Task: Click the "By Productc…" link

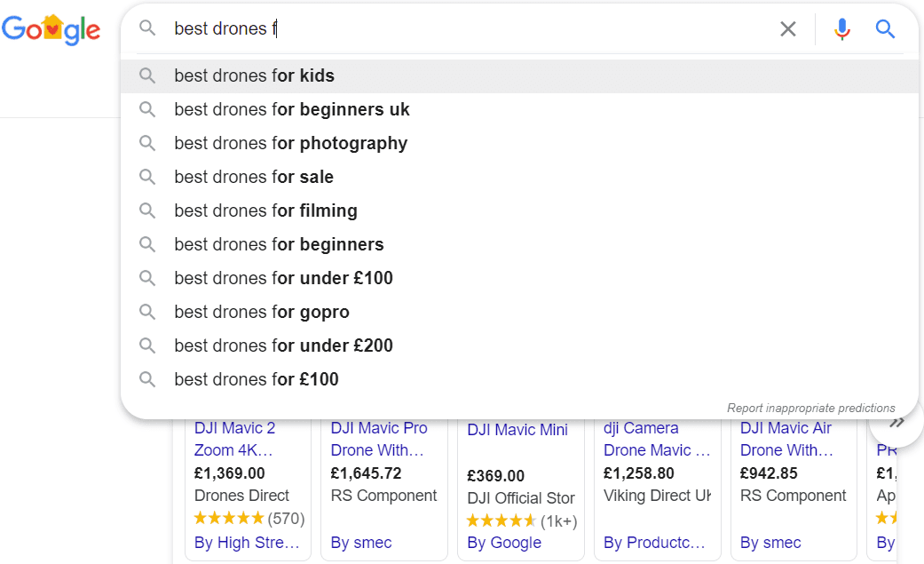Action: 654,542
